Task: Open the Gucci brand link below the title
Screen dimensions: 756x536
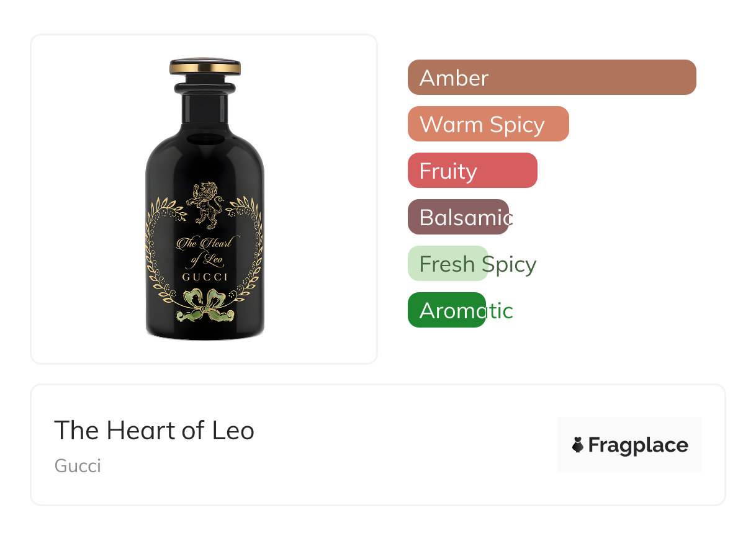Action: coord(78,465)
